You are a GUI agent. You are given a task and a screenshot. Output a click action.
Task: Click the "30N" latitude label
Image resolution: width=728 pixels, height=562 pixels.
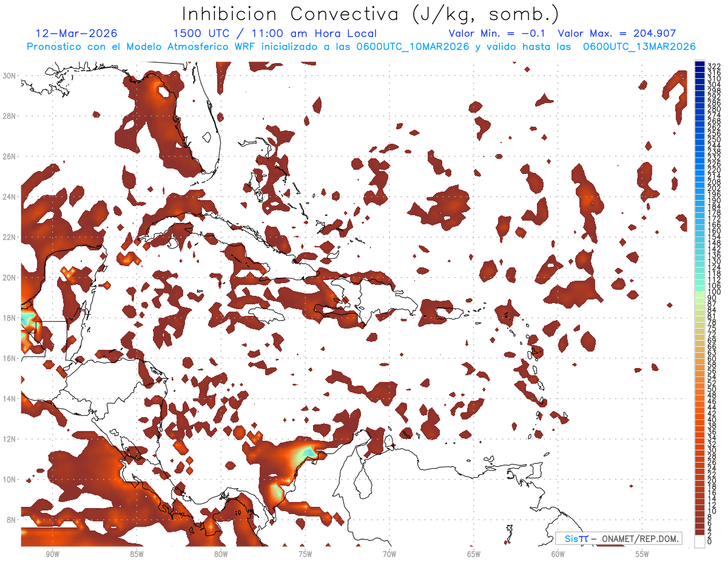[8, 76]
